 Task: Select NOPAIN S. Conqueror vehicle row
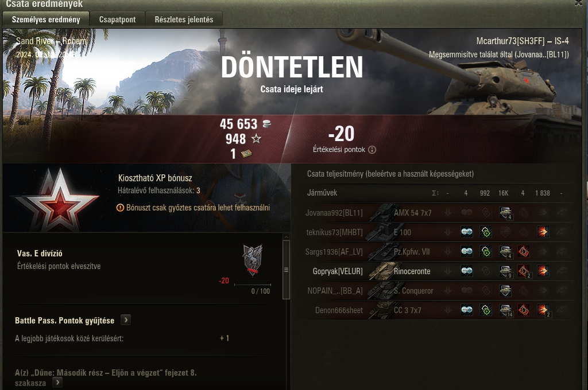(438, 290)
